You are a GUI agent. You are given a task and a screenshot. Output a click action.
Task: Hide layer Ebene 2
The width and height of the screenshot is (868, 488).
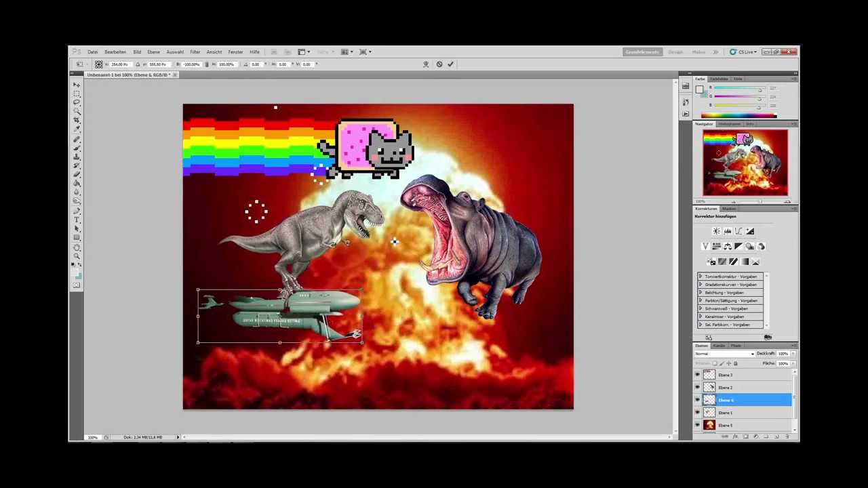pyautogui.click(x=697, y=387)
